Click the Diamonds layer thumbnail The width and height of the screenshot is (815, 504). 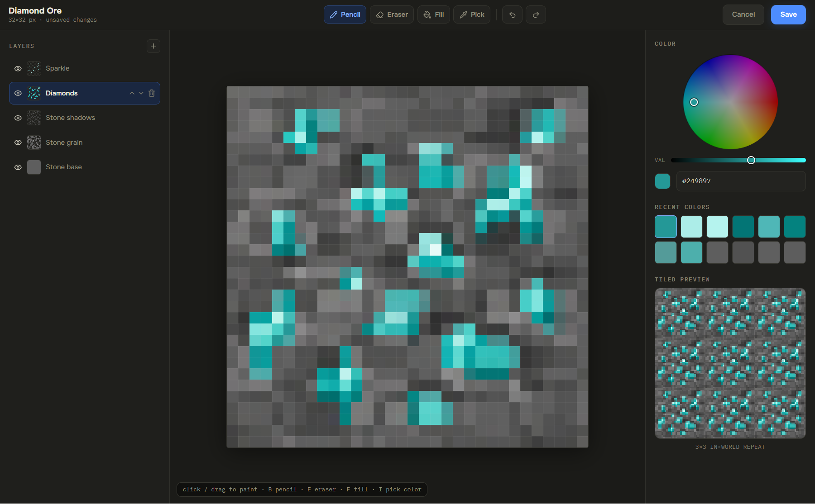coord(34,93)
